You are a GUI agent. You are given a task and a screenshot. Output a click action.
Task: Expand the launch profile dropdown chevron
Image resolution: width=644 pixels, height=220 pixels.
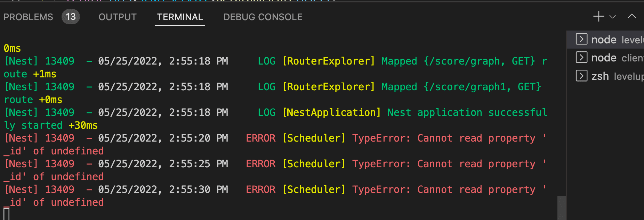click(x=613, y=17)
